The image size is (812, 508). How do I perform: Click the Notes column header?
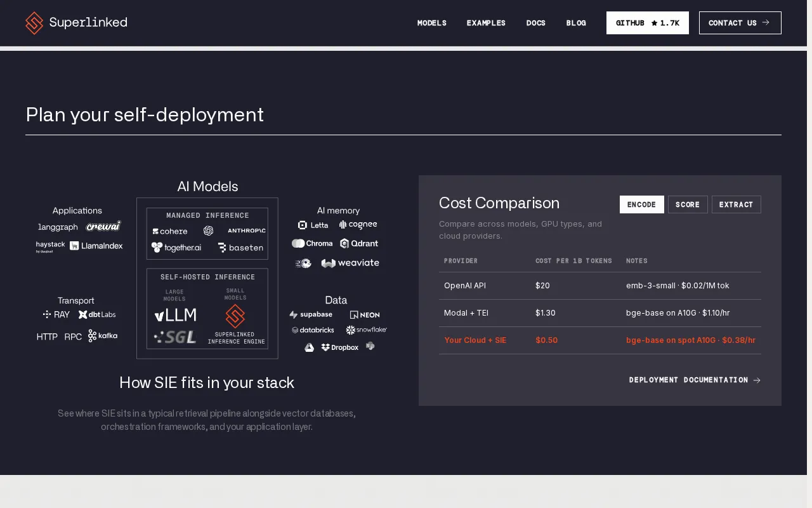pos(637,261)
